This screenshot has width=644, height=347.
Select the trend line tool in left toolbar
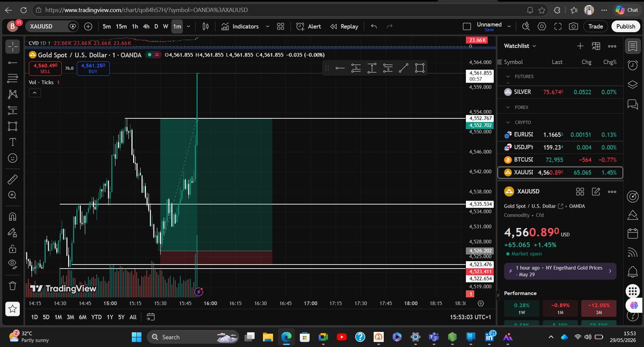click(13, 63)
